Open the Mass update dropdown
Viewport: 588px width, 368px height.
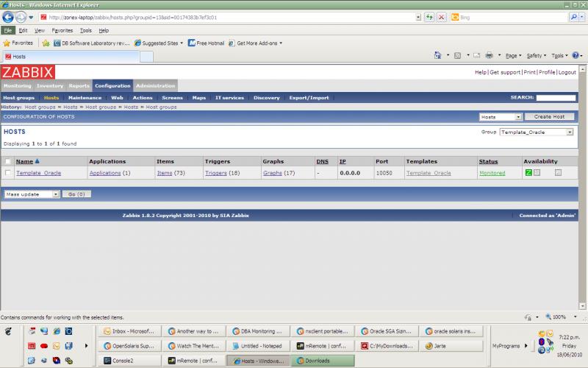(x=32, y=194)
